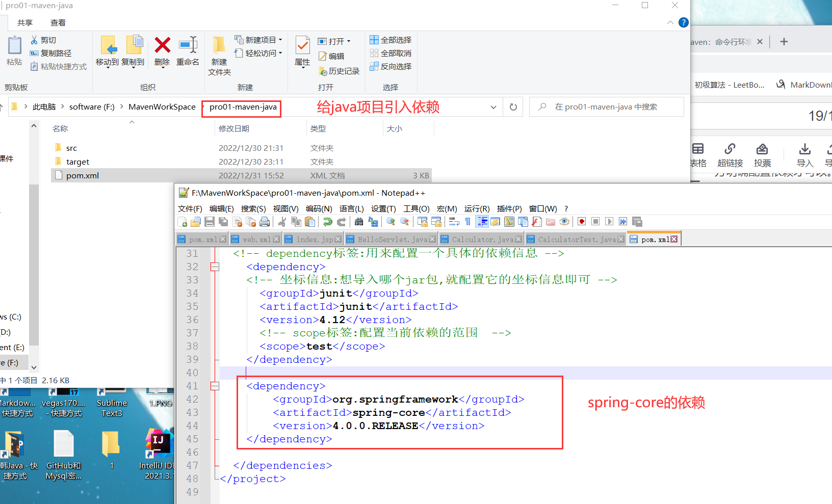Collapse the dependency fold at line 41
This screenshot has width=832, height=504.
(215, 386)
